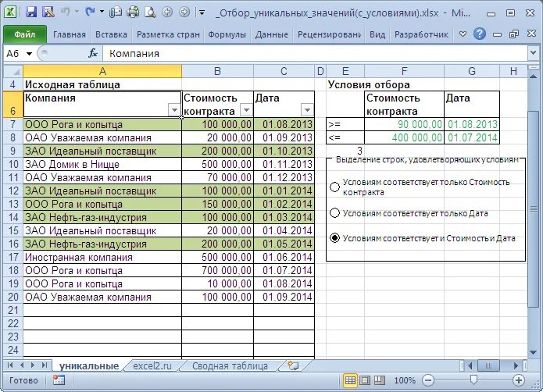Open the Рецензирование ribbon tab
Screen dimensions: 543x392
(x=329, y=34)
